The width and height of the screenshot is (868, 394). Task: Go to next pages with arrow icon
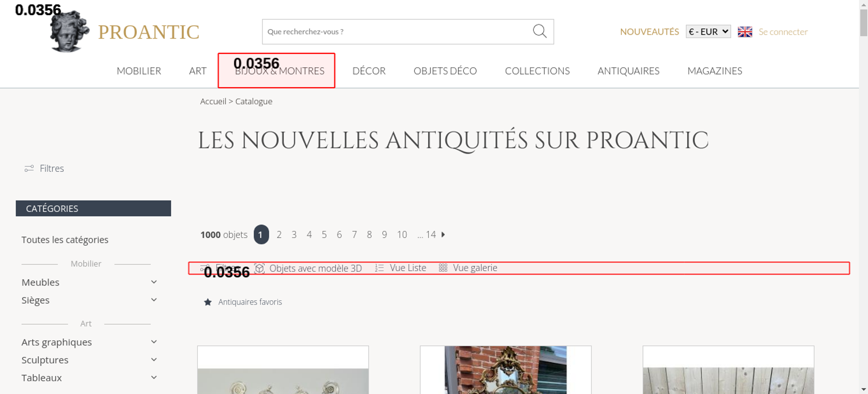[x=443, y=235]
